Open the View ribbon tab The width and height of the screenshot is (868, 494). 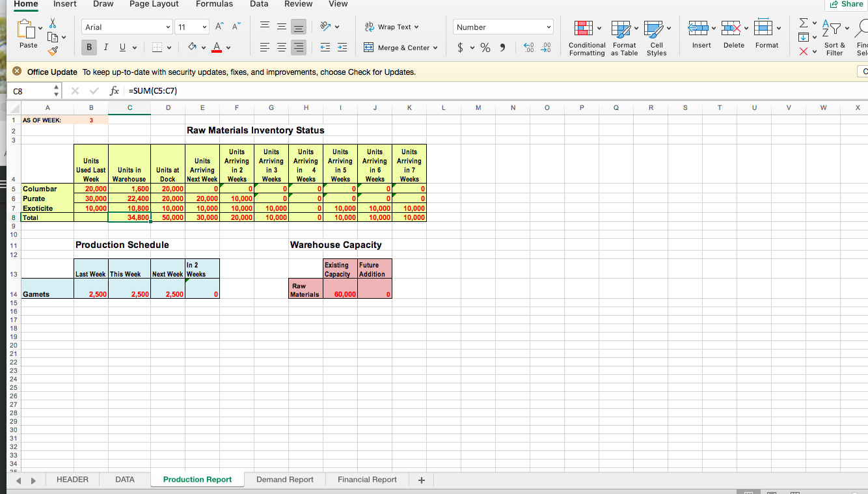338,4
